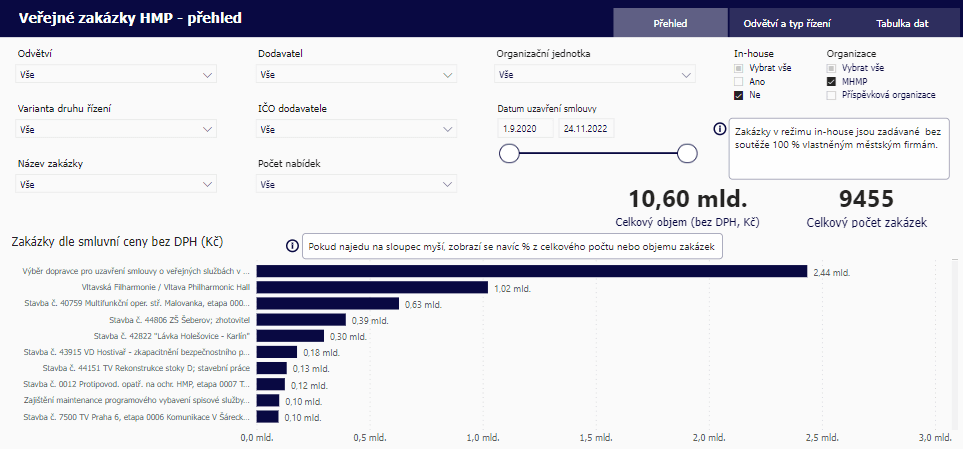Switch to 'Odvětví a typ řízení' tab
This screenshot has height=449, width=963.
pyautogui.click(x=787, y=22)
